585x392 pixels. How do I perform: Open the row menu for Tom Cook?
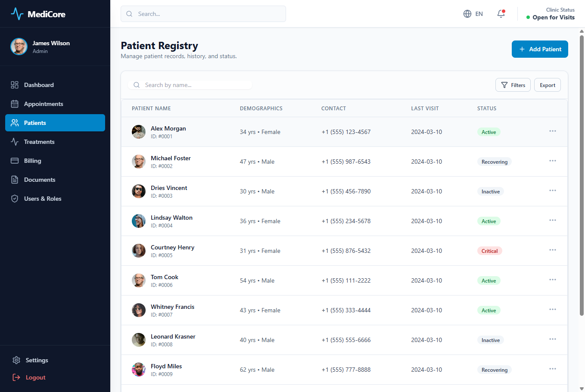tap(553, 280)
